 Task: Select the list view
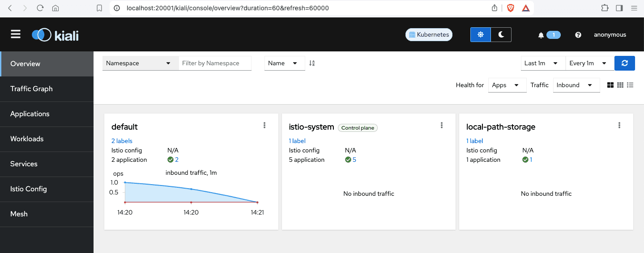click(630, 85)
